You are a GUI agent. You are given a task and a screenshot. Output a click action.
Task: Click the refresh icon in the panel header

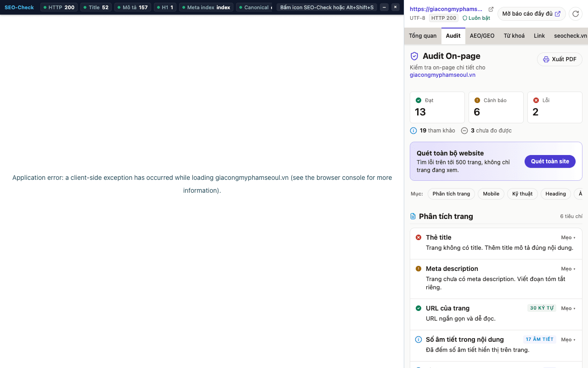click(576, 14)
